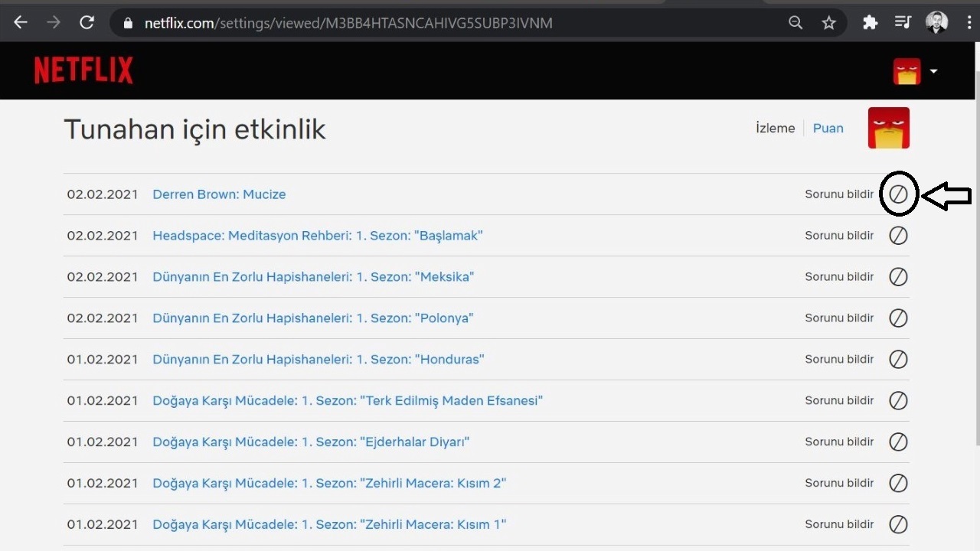
Task: Open the media controls icon
Action: point(903,23)
